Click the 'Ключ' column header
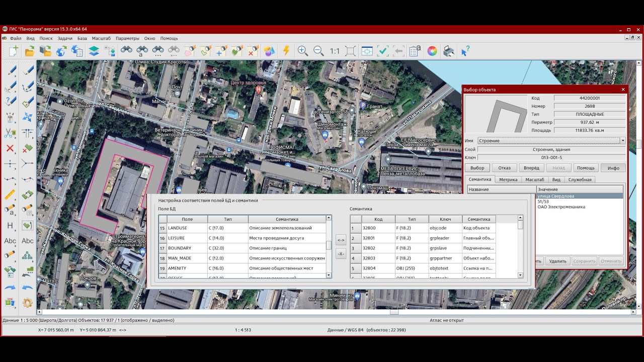The height and width of the screenshot is (362, 644). coord(445,219)
